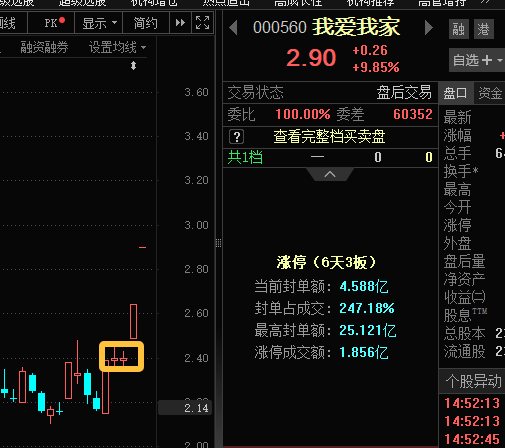This screenshot has width=505, height=448.
Task: Open the 自选 dropdown arrow
Action: pos(500,60)
